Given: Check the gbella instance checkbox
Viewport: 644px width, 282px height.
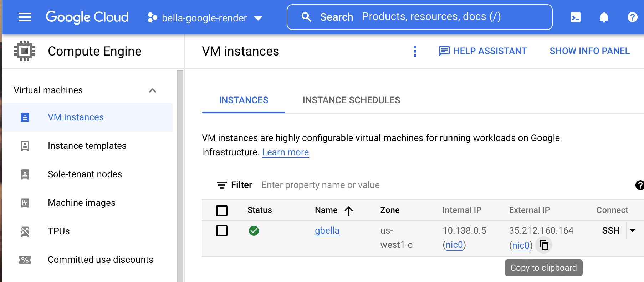Looking at the screenshot, I should click(x=222, y=231).
